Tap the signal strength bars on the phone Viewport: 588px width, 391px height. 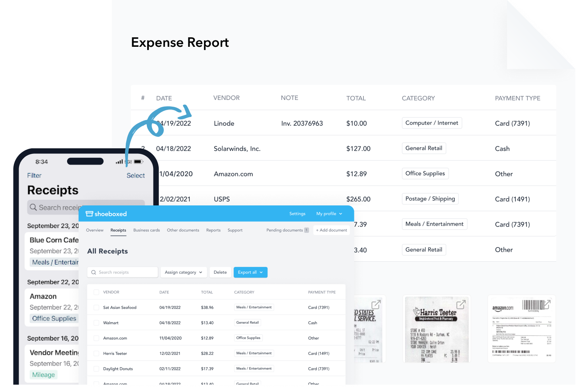pos(119,162)
